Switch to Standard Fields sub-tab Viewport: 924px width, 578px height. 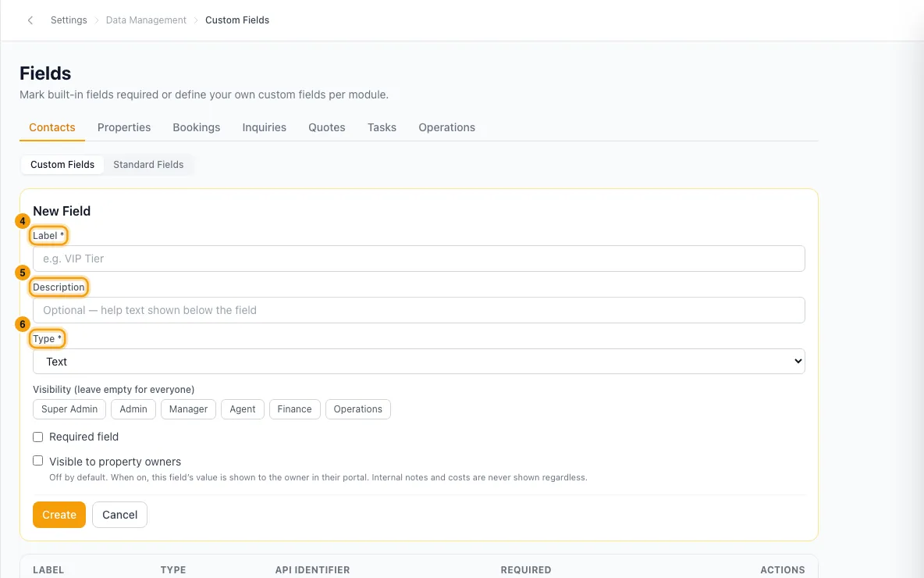tap(148, 165)
